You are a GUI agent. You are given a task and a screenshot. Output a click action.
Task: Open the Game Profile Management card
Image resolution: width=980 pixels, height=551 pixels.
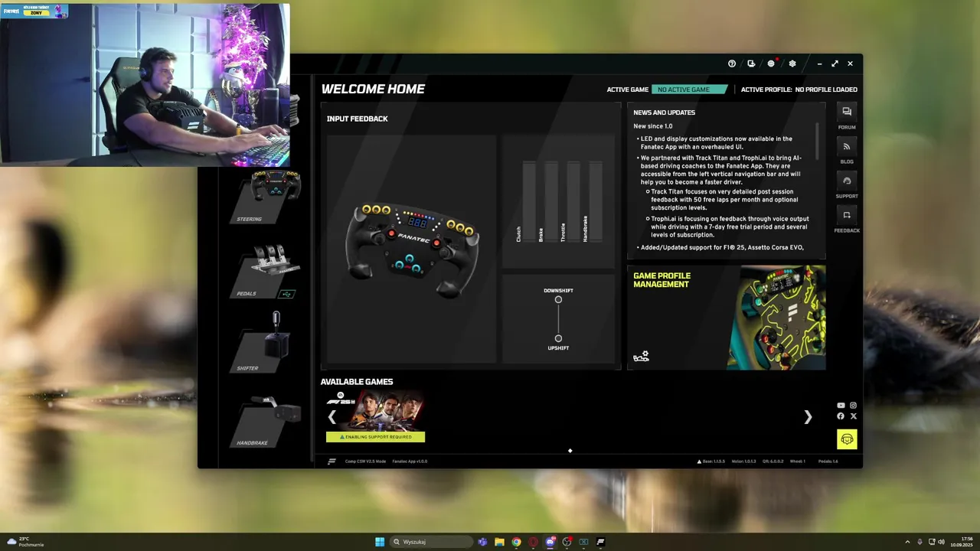(x=727, y=318)
